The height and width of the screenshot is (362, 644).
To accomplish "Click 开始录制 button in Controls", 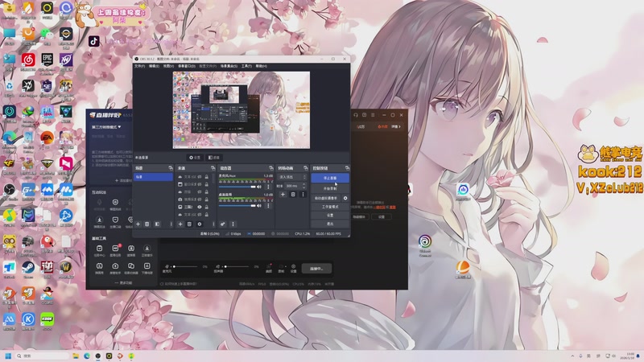I will [330, 189].
